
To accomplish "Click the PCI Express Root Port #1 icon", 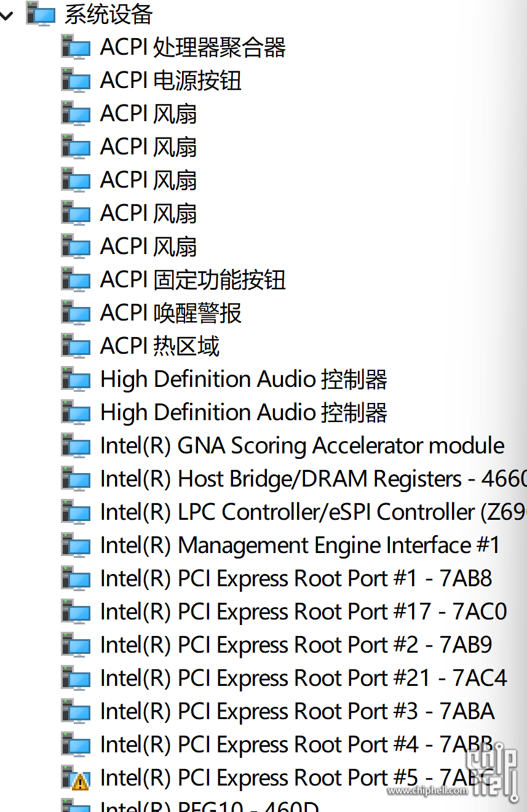I will 76,579.
